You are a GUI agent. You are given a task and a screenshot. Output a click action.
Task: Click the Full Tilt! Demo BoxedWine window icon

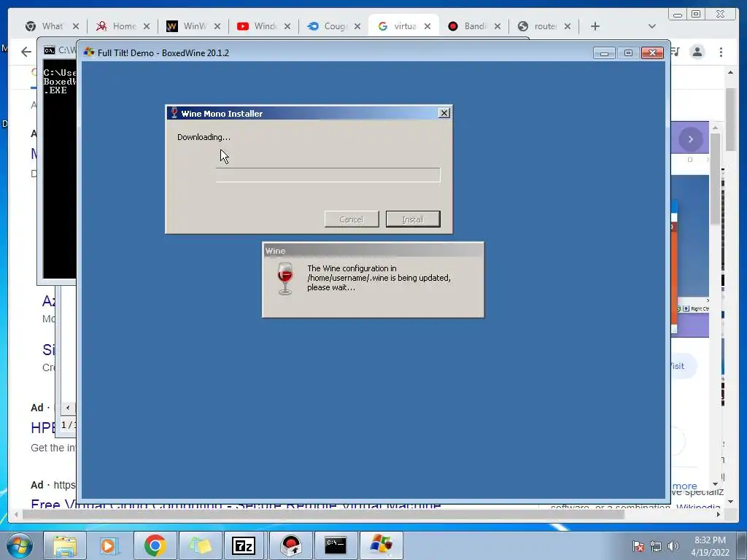pyautogui.click(x=88, y=52)
